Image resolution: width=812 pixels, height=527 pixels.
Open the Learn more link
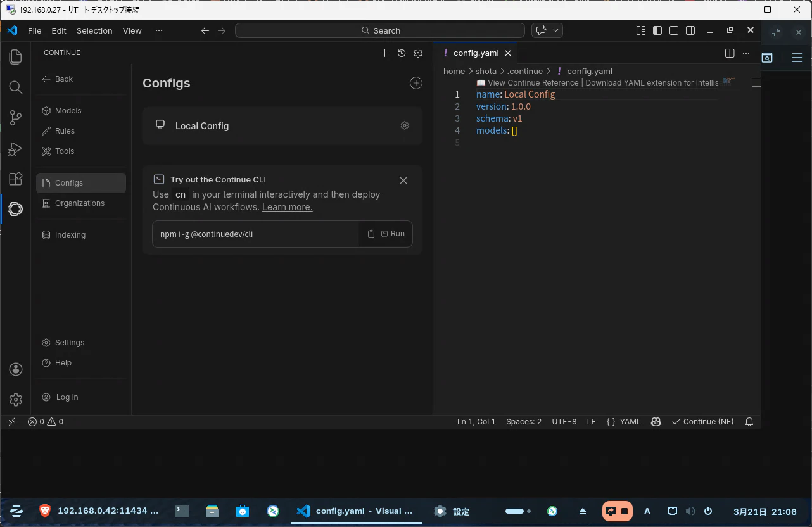pos(287,207)
